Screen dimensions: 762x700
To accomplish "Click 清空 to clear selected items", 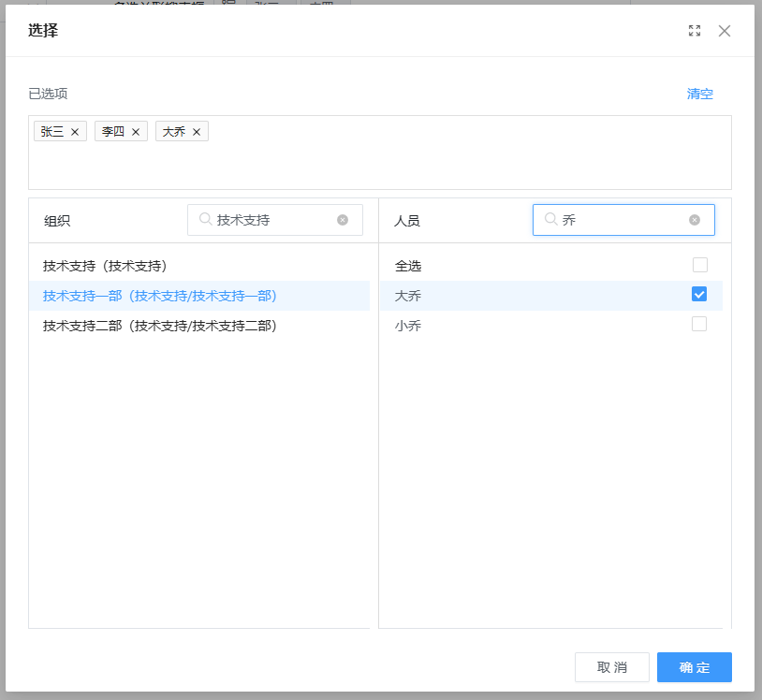I will coord(699,94).
